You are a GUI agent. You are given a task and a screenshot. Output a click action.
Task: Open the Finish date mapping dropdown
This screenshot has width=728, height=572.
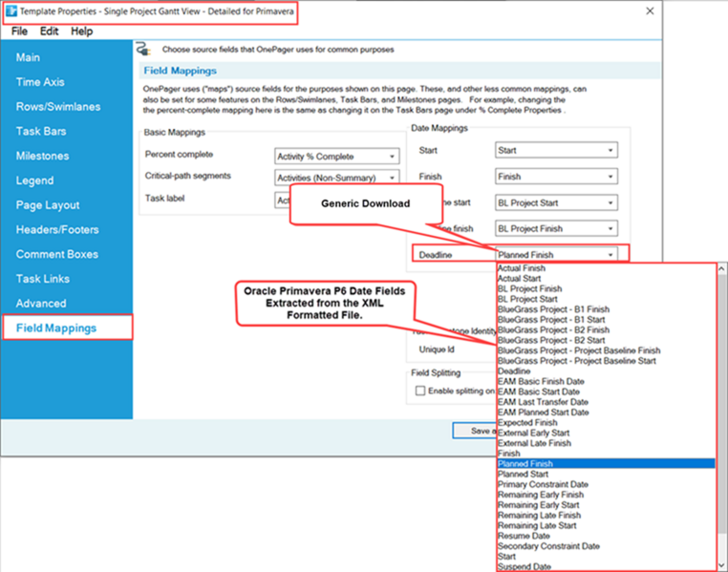(x=556, y=177)
